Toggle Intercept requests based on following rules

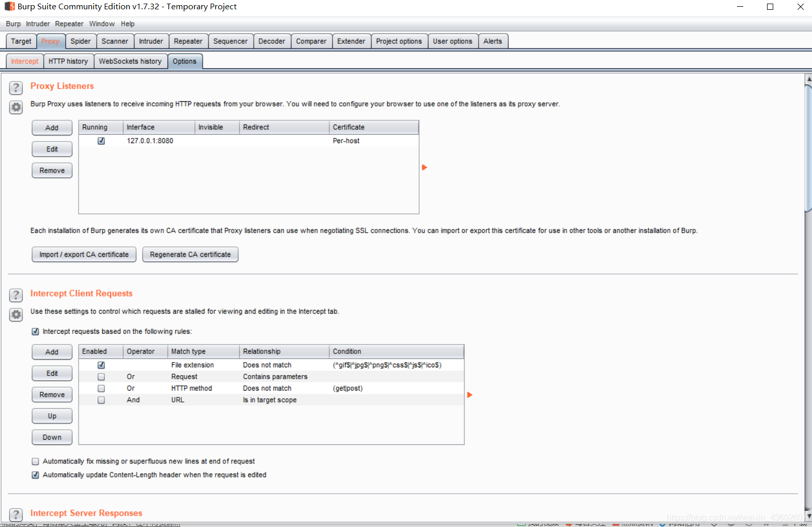coord(36,332)
